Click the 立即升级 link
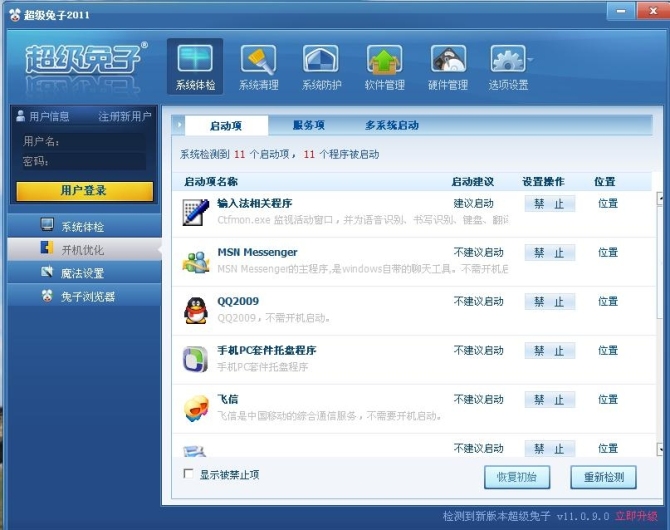Screen dimensions: 670x530 [x=636, y=516]
